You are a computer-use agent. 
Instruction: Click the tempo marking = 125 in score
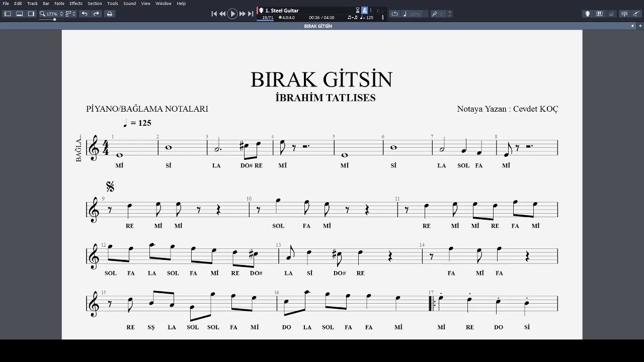click(x=137, y=123)
